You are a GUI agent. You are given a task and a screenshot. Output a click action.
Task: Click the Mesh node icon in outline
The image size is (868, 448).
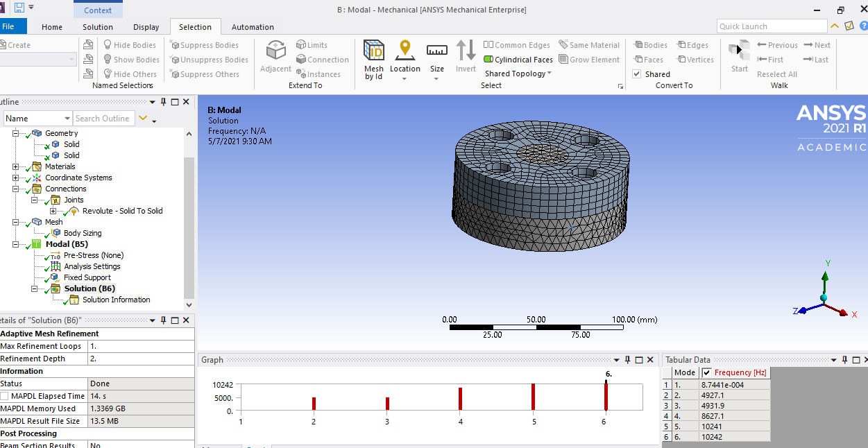pyautogui.click(x=37, y=222)
